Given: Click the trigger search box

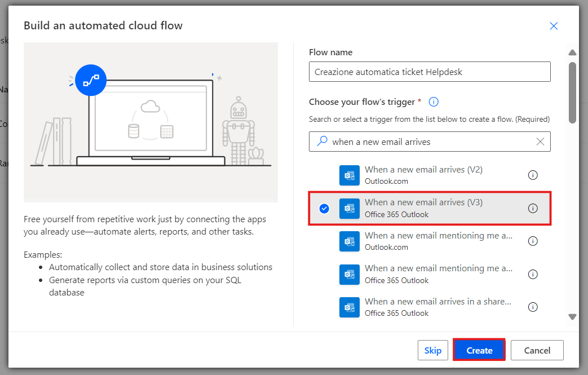Looking at the screenshot, I should [x=430, y=142].
